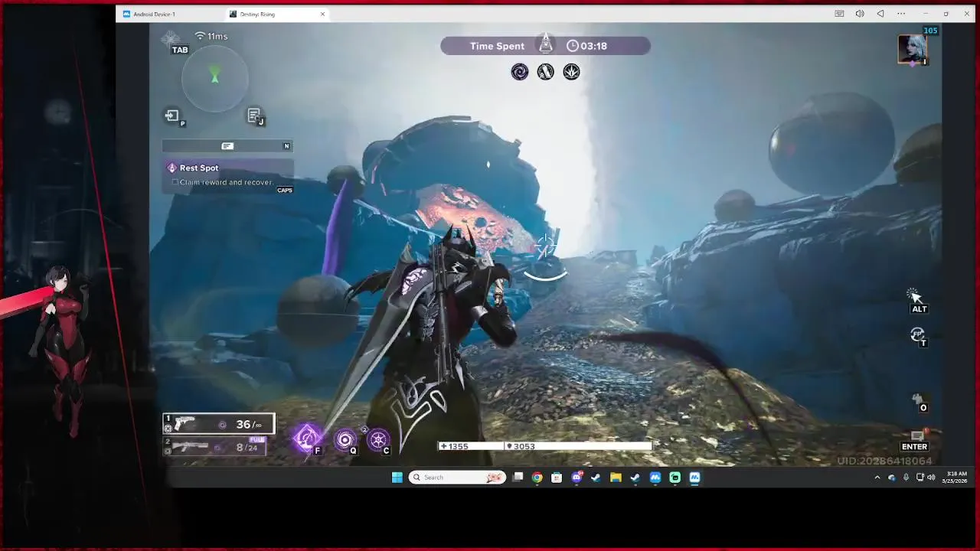This screenshot has width=980, height=551.
Task: Open the Windows Start menu
Action: (397, 478)
